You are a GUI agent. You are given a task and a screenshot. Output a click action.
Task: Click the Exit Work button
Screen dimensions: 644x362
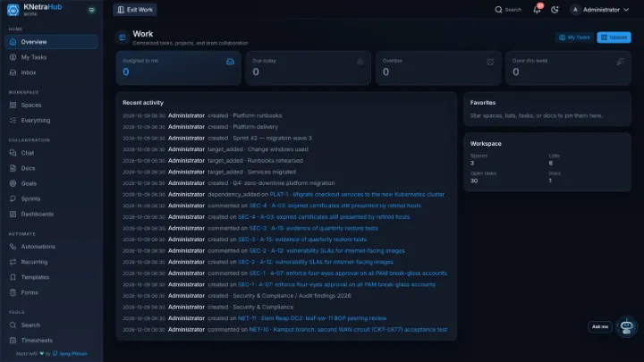click(x=135, y=10)
